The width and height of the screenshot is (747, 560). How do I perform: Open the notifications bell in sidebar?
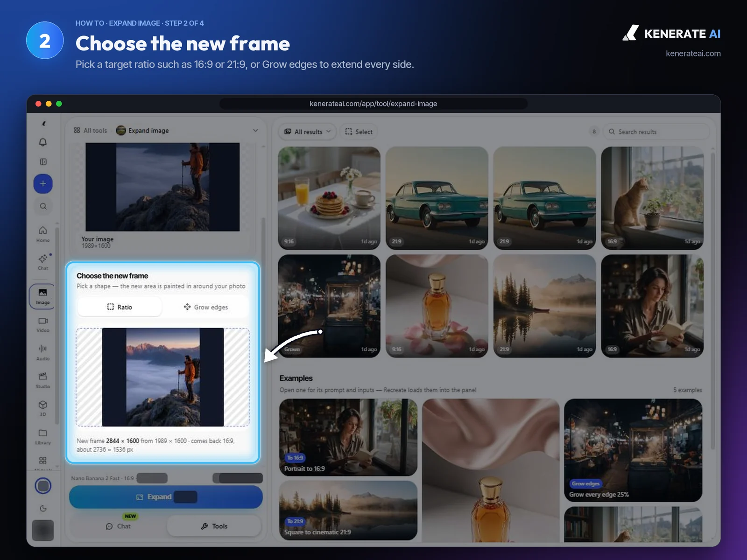click(x=43, y=142)
